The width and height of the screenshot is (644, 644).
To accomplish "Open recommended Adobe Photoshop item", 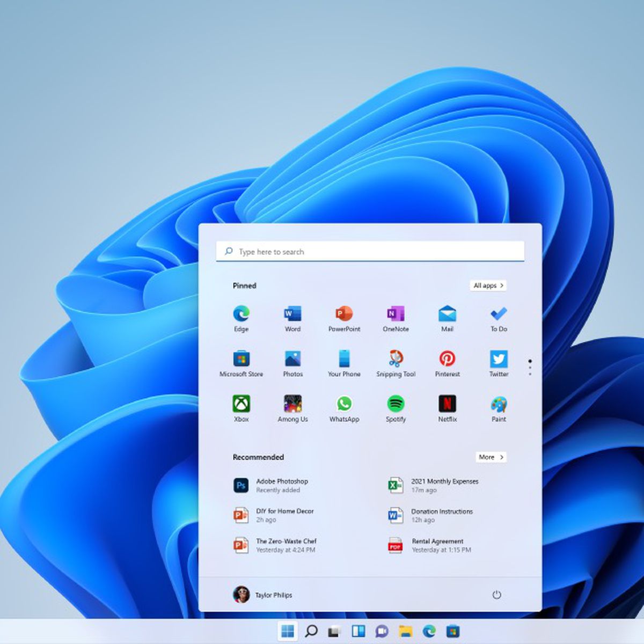I will [x=272, y=485].
